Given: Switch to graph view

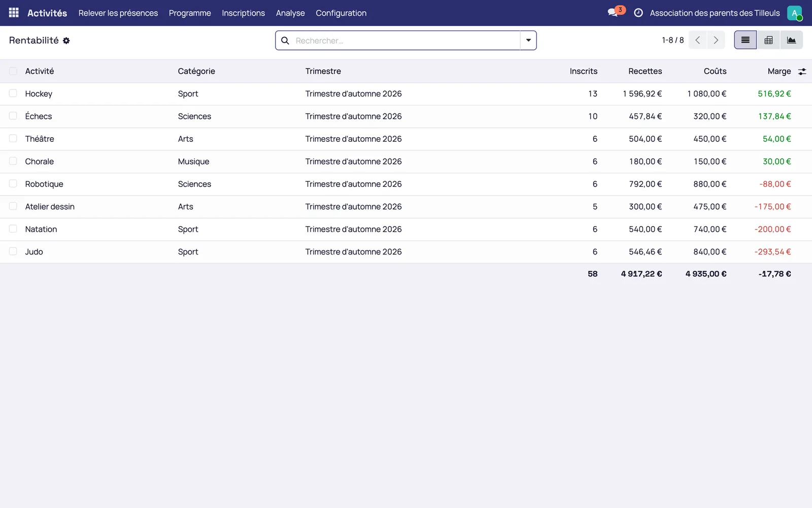Looking at the screenshot, I should [791, 40].
